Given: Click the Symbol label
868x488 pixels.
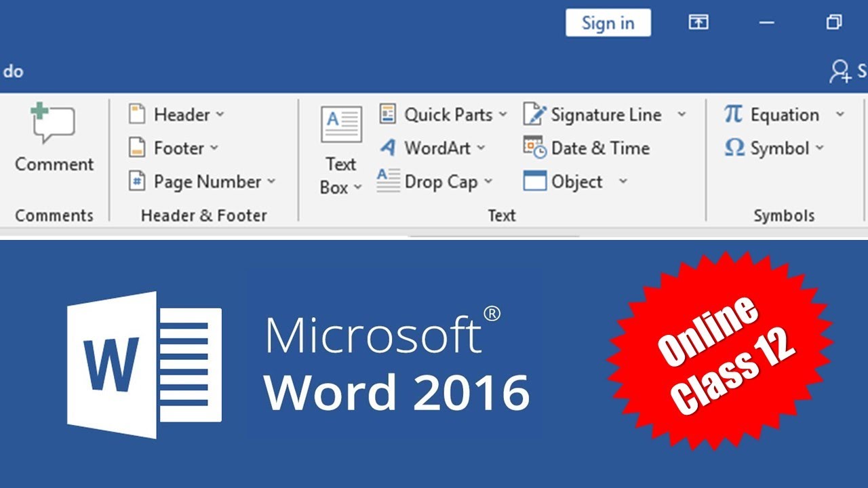Looking at the screenshot, I should pos(780,148).
